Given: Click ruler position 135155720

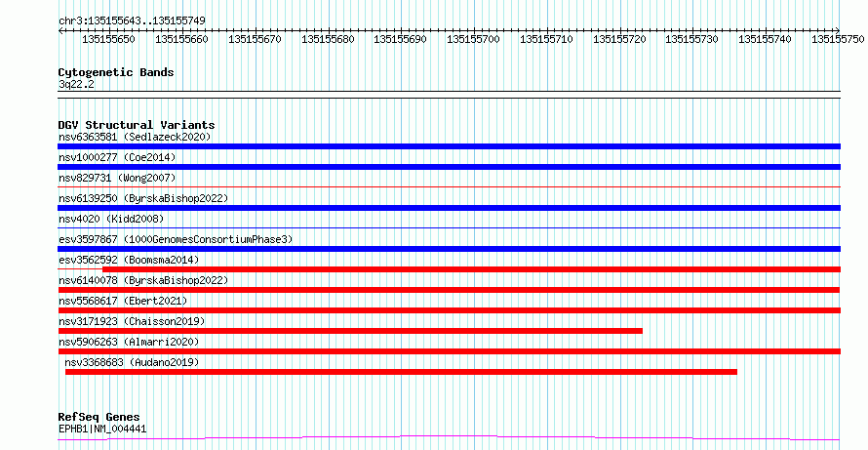Looking at the screenshot, I should pos(619,39).
